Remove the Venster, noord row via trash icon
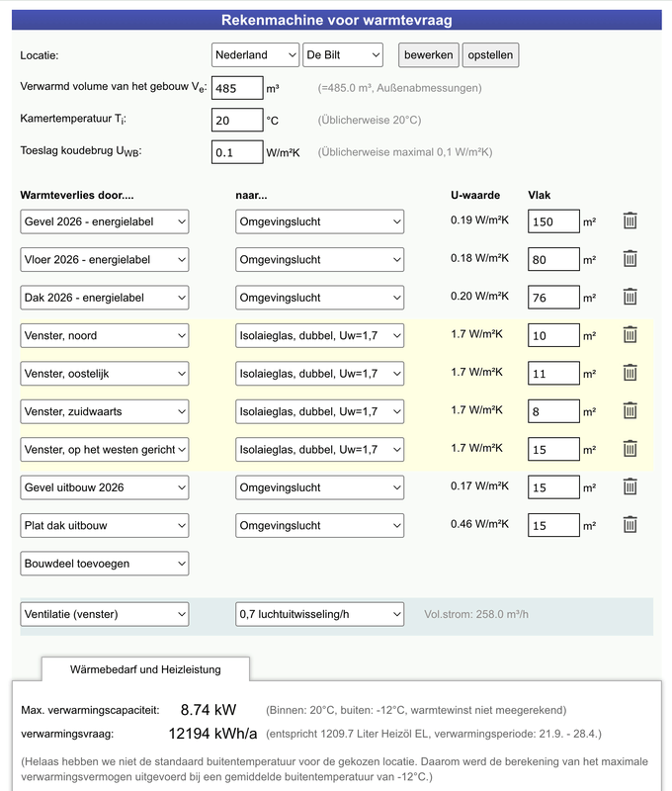The width and height of the screenshot is (672, 791). point(632,334)
